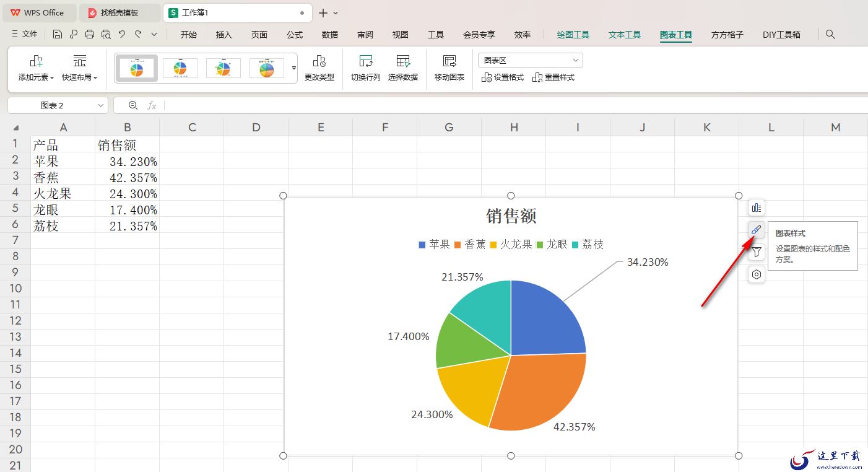Switch to the 开始 ribbon tab

(189, 35)
